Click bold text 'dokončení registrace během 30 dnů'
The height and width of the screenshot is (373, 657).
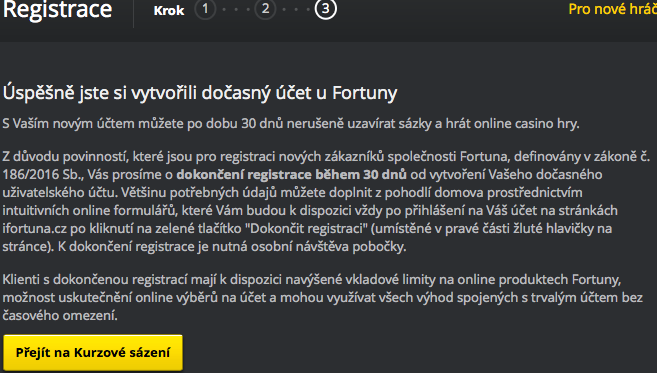tap(291, 174)
